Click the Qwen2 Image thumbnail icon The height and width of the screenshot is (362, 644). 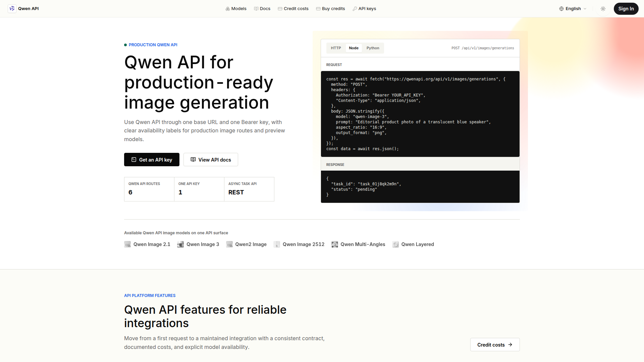tap(229, 244)
